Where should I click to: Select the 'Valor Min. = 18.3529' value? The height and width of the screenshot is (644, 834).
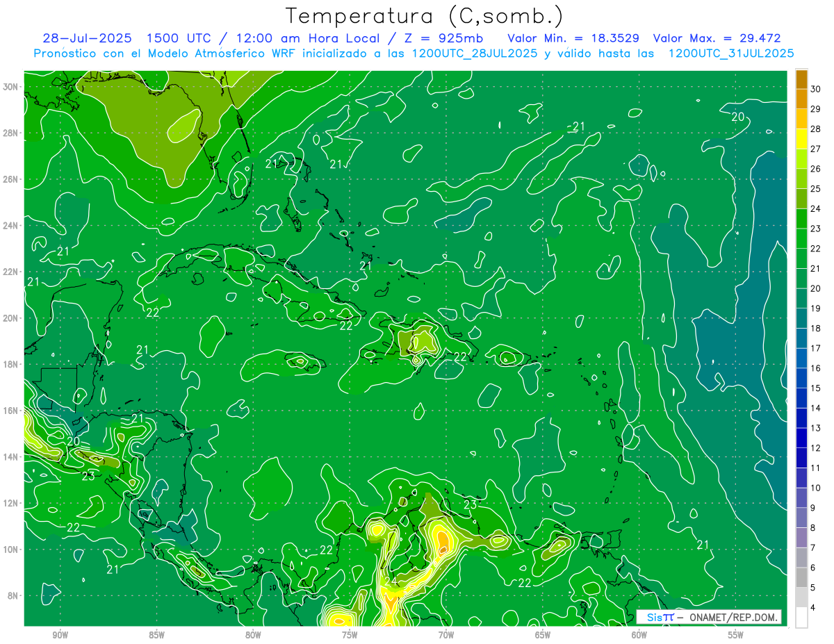(573, 38)
